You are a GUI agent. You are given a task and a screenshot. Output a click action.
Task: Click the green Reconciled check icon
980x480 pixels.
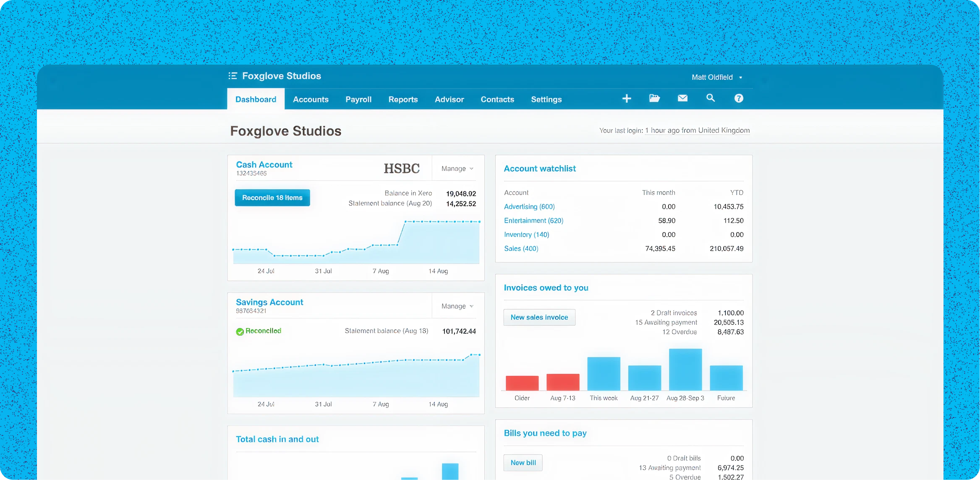[x=240, y=331]
